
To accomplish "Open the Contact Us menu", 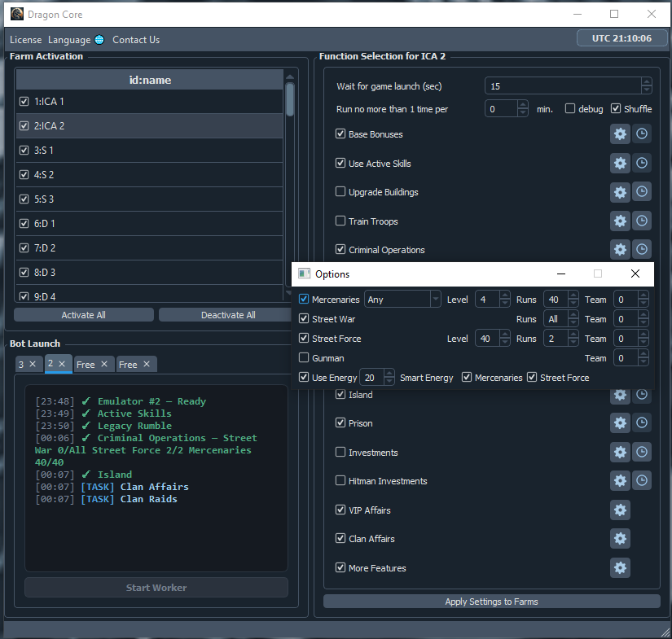I will point(136,40).
